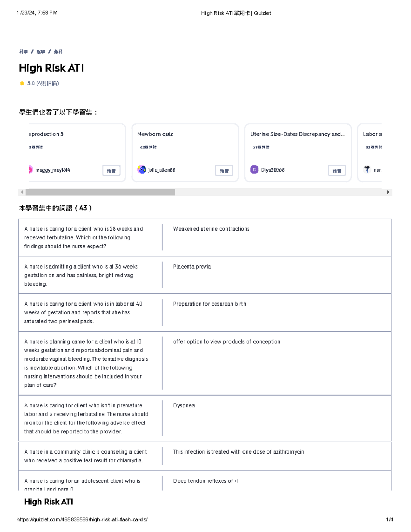Viewport: 411px width, 532px height.
Task: Open the 產科 breadcrumb link
Action: tap(58, 52)
